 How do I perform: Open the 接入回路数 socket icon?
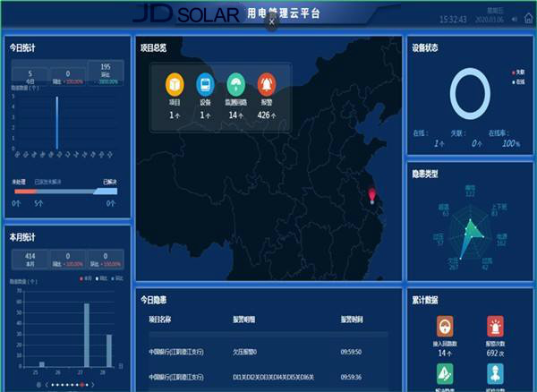445,327
